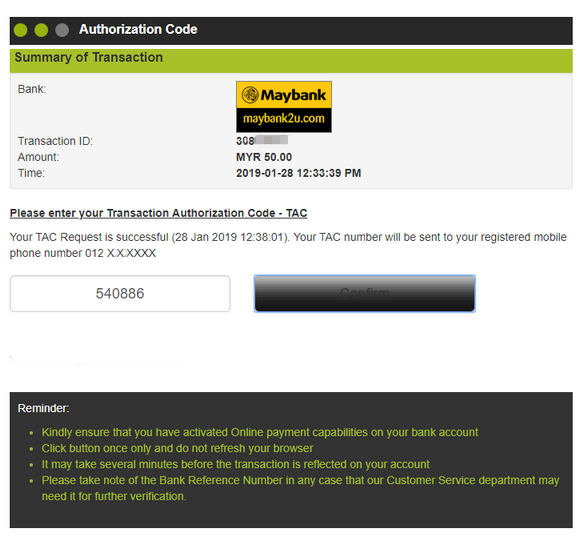Click the Authorization Code title
The width and height of the screenshot is (580, 541).
(138, 29)
